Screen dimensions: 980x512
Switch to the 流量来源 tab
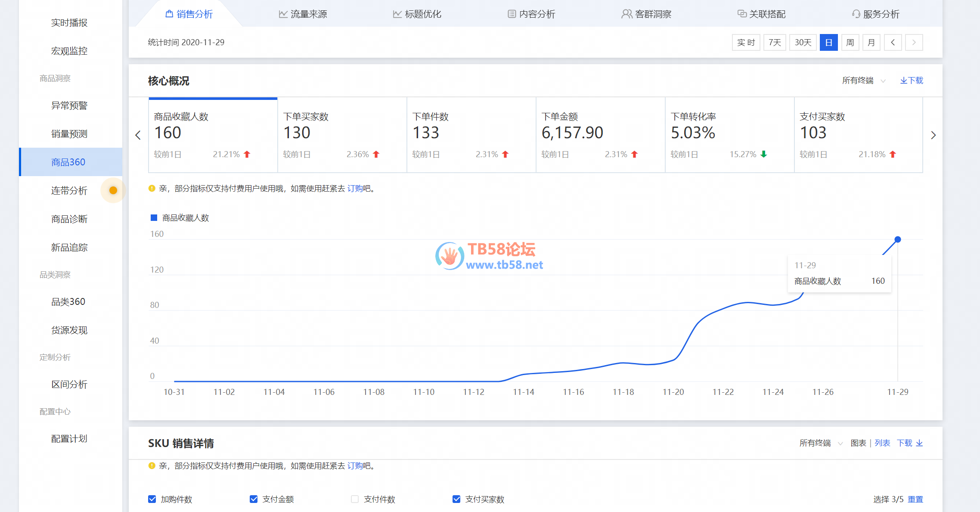coord(303,14)
